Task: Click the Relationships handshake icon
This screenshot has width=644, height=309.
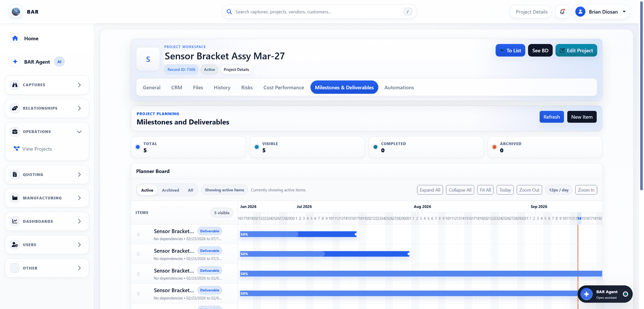Action: pos(15,108)
